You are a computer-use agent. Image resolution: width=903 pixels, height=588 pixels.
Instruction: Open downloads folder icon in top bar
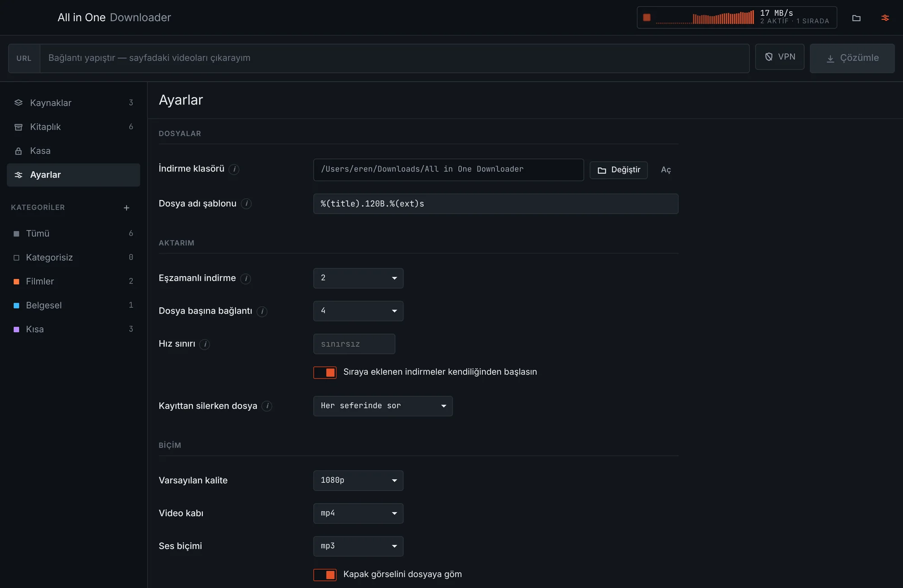tap(856, 18)
